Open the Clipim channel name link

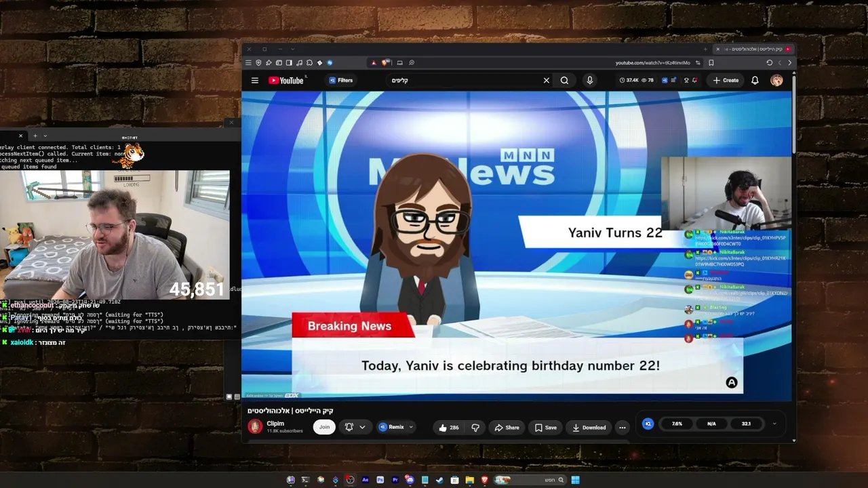click(275, 424)
